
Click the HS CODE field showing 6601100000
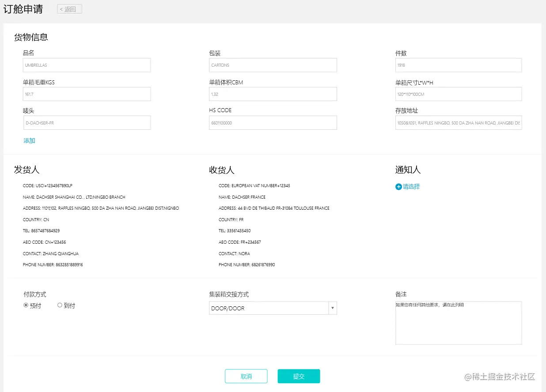[273, 123]
